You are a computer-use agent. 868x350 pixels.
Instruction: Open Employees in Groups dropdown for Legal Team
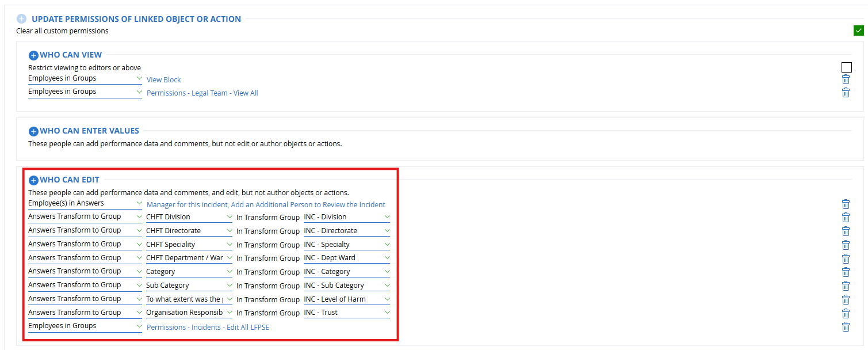pos(85,92)
